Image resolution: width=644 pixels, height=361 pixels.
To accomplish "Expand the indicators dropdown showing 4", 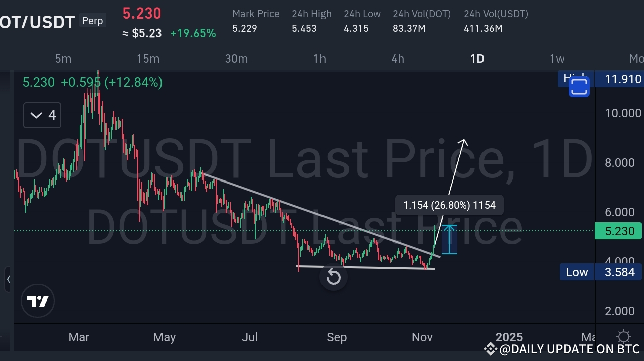I will [x=42, y=115].
